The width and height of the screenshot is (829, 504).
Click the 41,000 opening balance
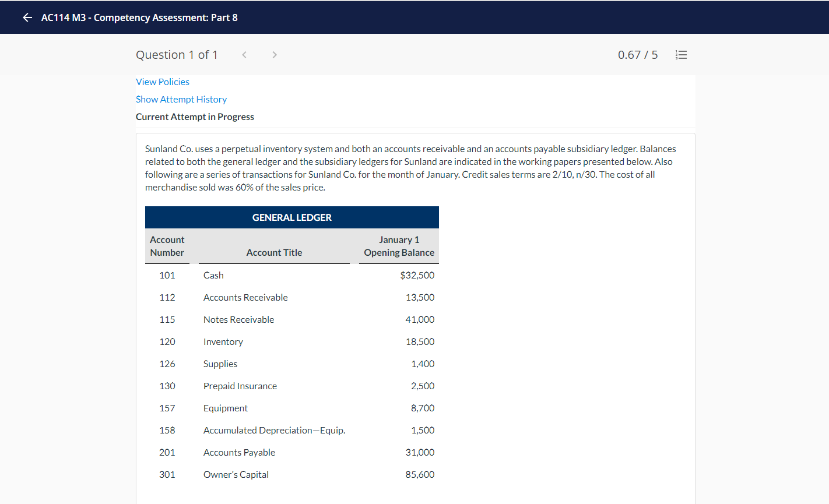click(x=420, y=319)
